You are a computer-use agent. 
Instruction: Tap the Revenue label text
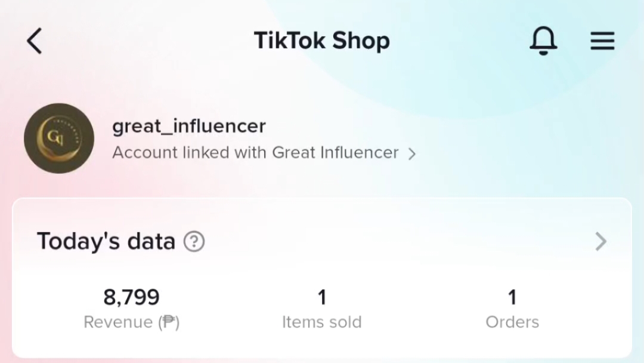[119, 322]
